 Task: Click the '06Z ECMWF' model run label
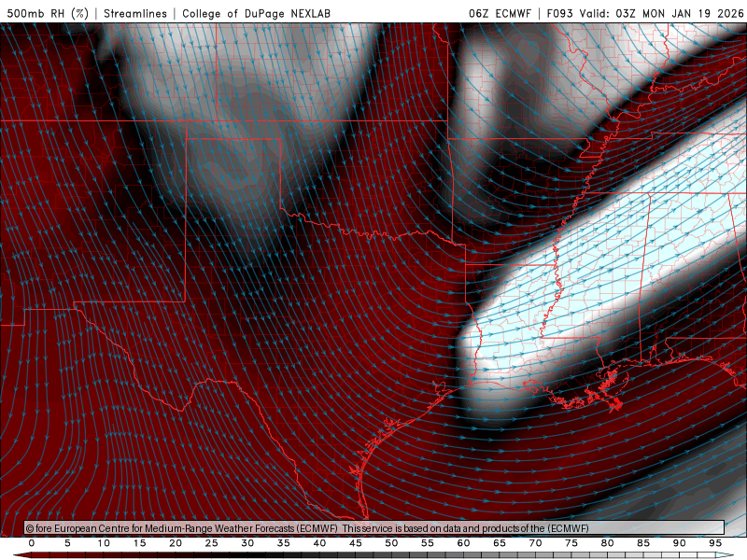click(500, 13)
